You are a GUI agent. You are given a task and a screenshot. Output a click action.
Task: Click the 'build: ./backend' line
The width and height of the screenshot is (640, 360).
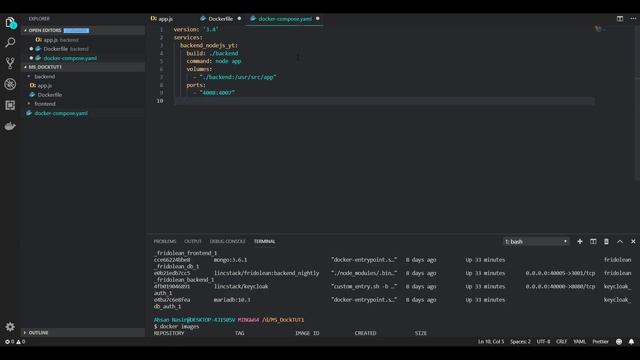click(x=212, y=53)
